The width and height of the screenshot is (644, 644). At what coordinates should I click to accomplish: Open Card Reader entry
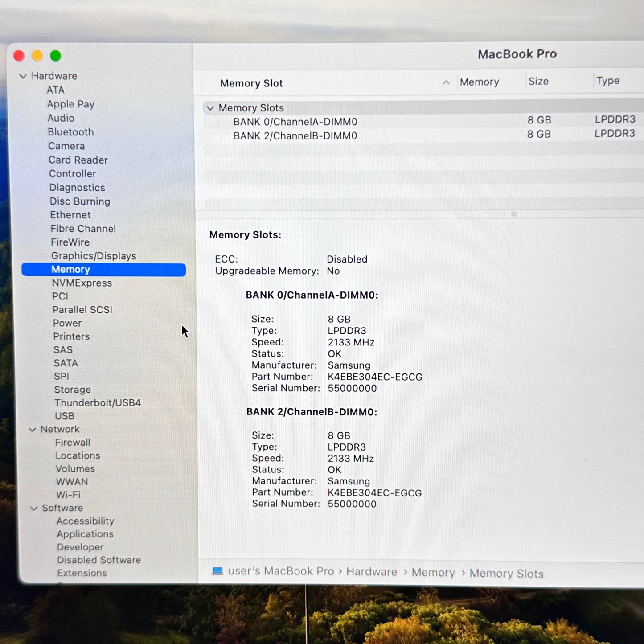click(x=78, y=160)
